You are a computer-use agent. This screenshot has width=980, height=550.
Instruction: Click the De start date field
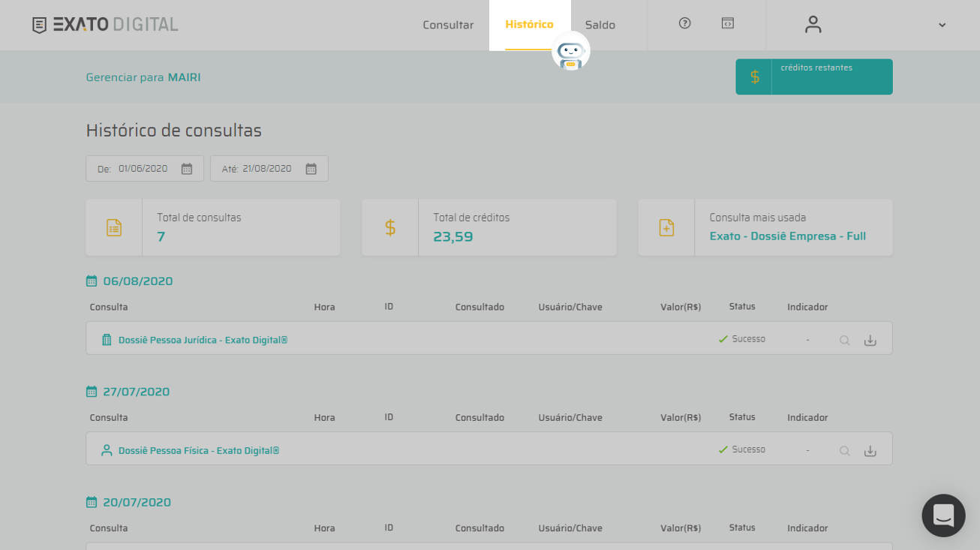coord(143,169)
